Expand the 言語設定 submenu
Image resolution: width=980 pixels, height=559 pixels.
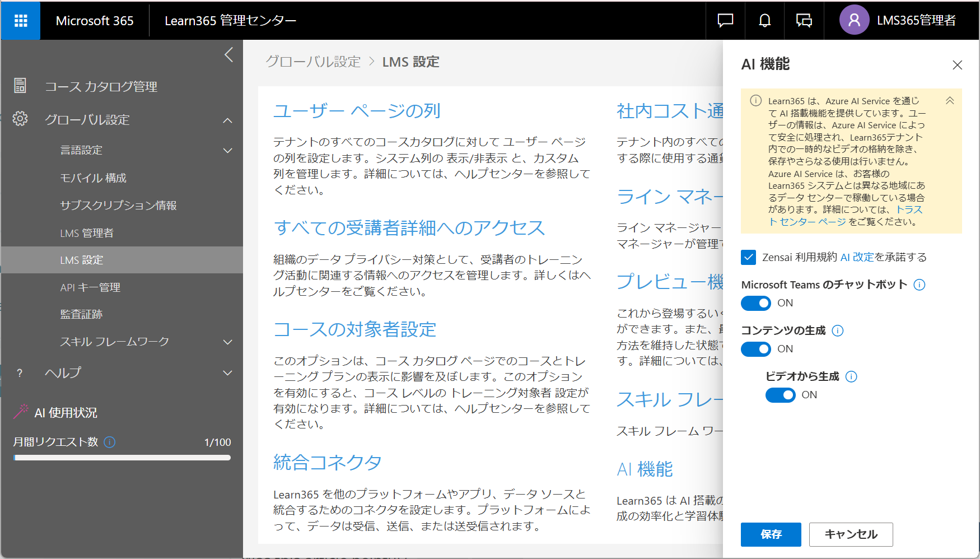pos(227,150)
